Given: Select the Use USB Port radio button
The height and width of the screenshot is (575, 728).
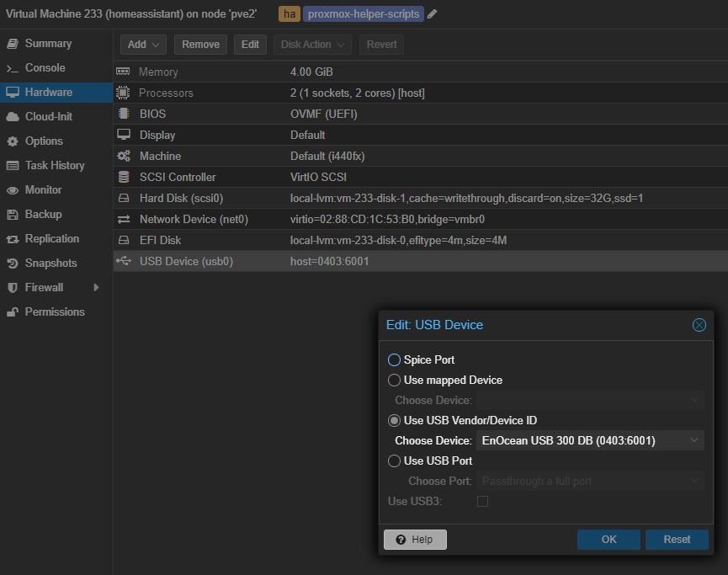Looking at the screenshot, I should (x=394, y=461).
